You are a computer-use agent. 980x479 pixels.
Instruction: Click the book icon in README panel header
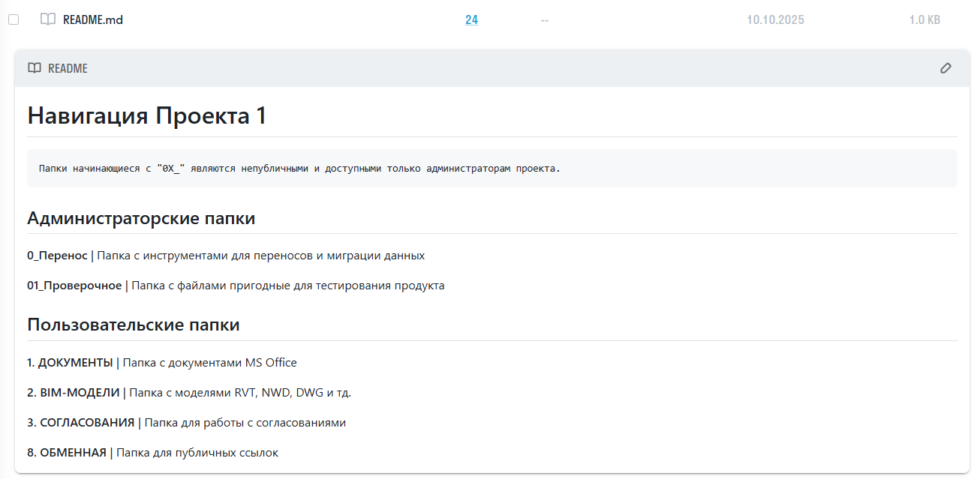pyautogui.click(x=35, y=68)
